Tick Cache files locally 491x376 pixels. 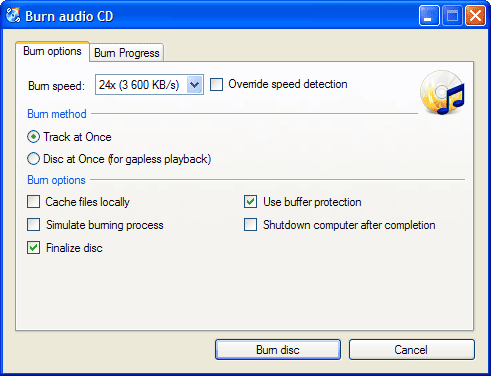coord(33,202)
